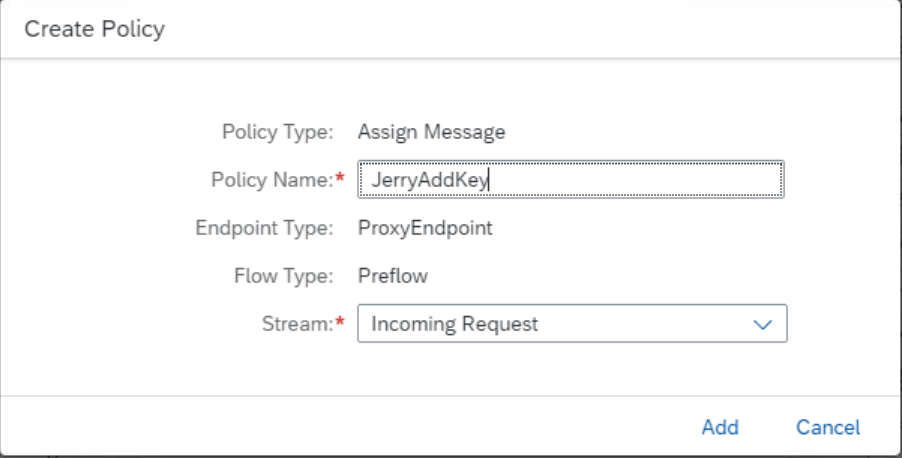Dismiss dialog with the Cancel button

(x=827, y=427)
